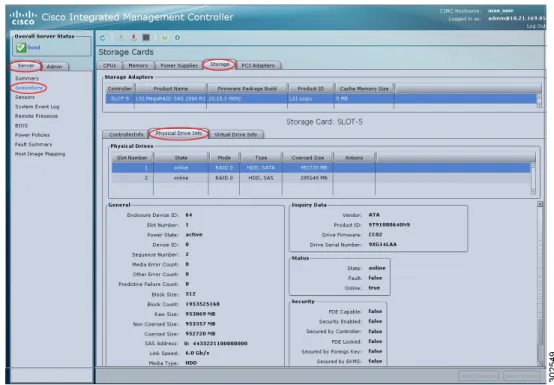Switch to the CPUs tab

(x=110, y=65)
